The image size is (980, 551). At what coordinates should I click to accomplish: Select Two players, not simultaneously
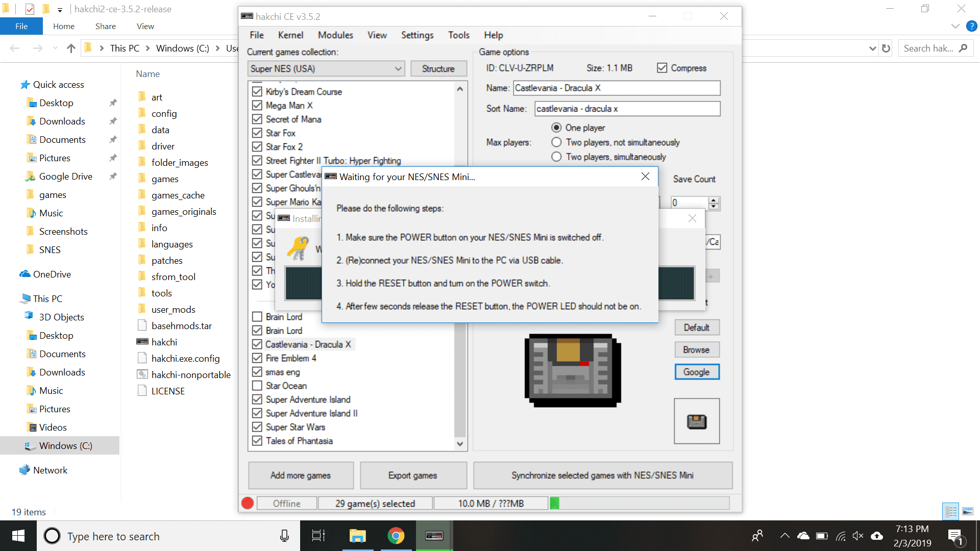pyautogui.click(x=556, y=142)
